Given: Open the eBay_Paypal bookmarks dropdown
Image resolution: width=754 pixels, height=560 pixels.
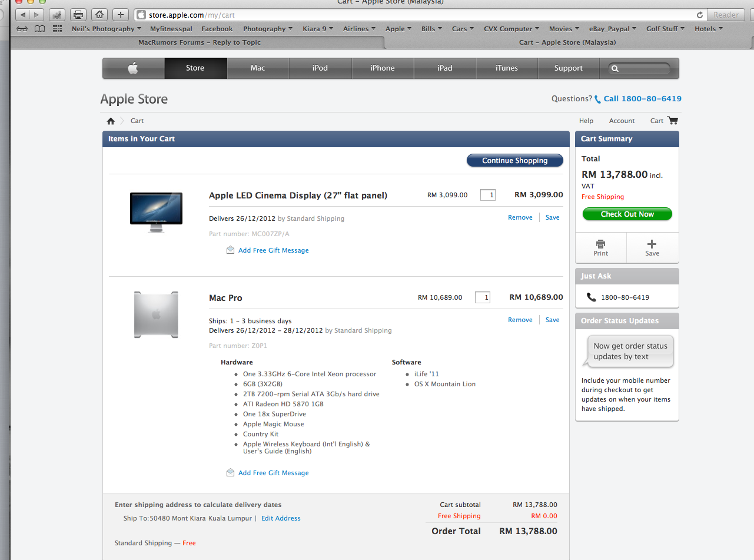Looking at the screenshot, I should 613,29.
